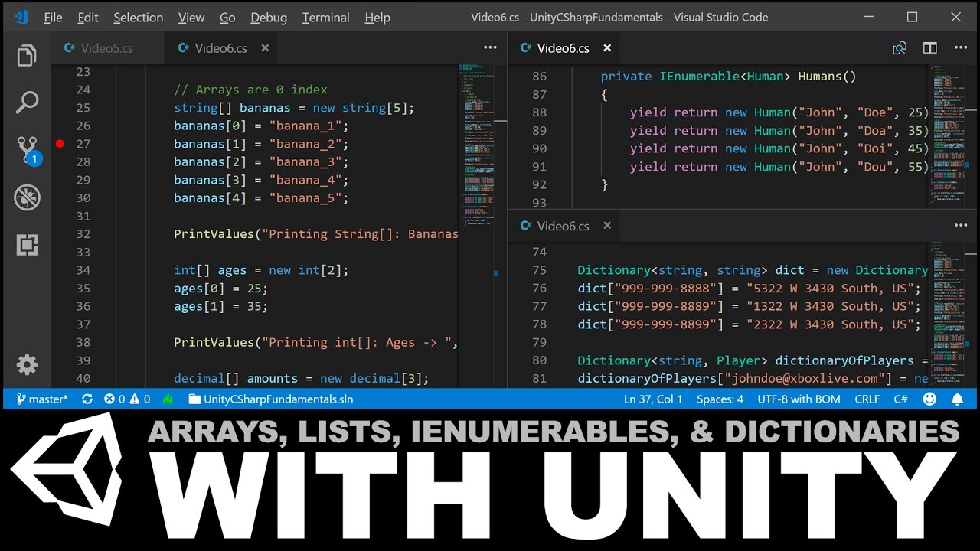
Task: Select Video6.cs tab in left editor
Action: [220, 48]
